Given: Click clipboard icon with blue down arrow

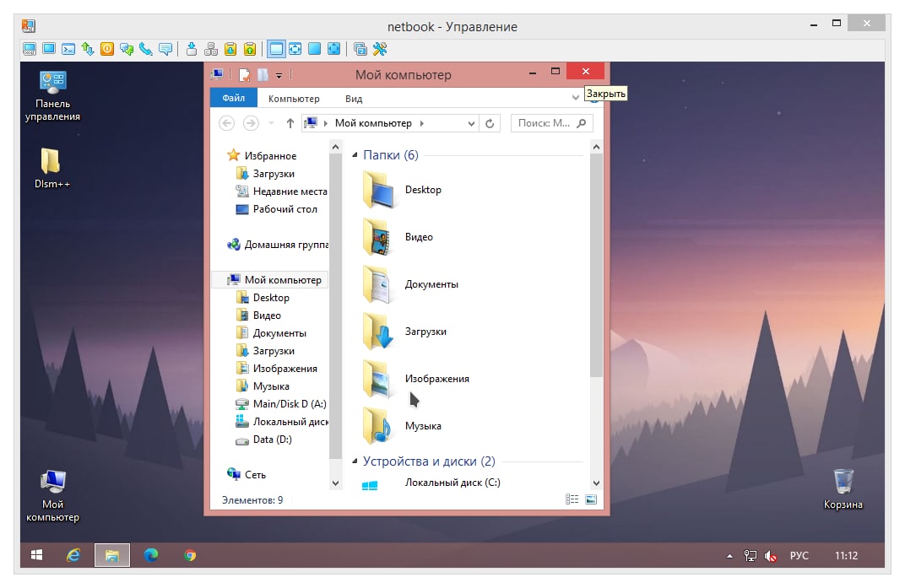Looking at the screenshot, I should pos(230,49).
